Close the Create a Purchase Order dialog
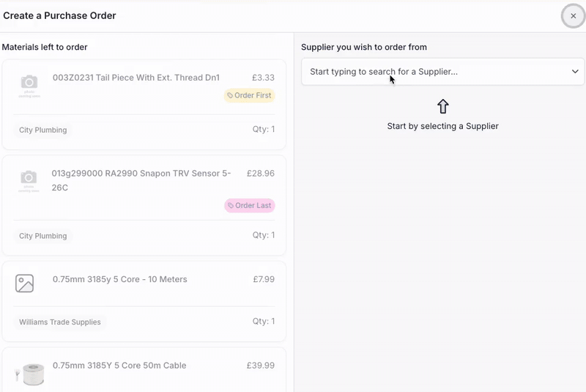The width and height of the screenshot is (586, 392). 573,16
